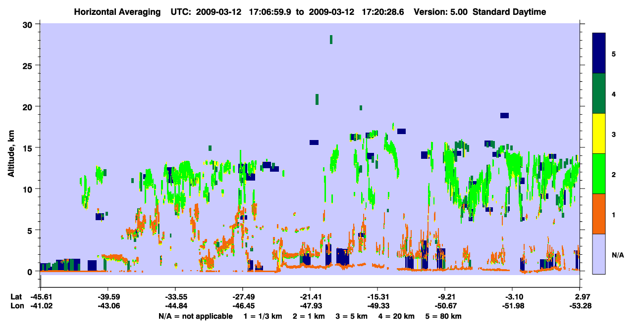Click the end time '17:20:28.6' in title
Screen dimensions: 644x330
pos(382,12)
